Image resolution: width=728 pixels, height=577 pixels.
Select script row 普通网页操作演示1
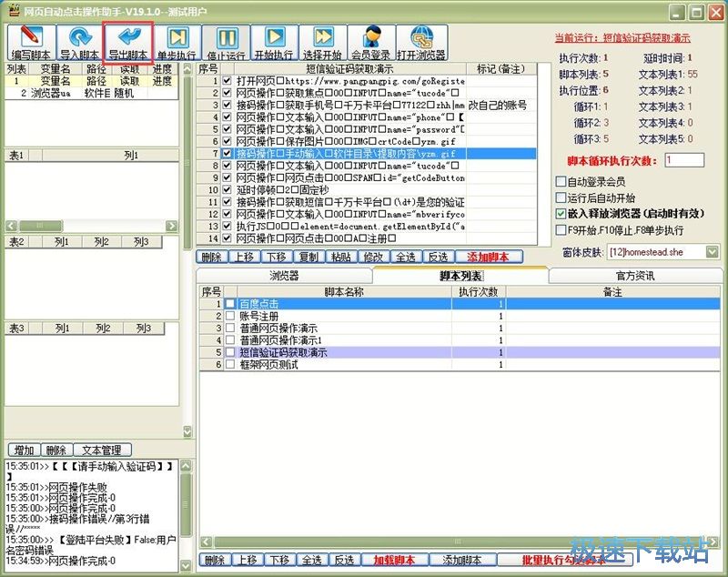(460, 340)
